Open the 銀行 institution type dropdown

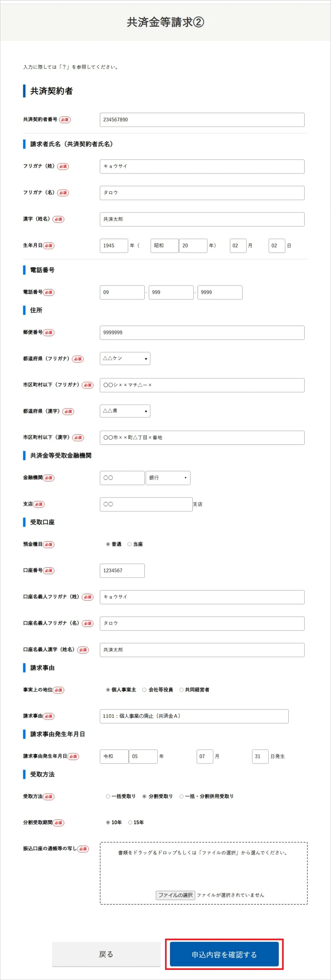point(168,478)
